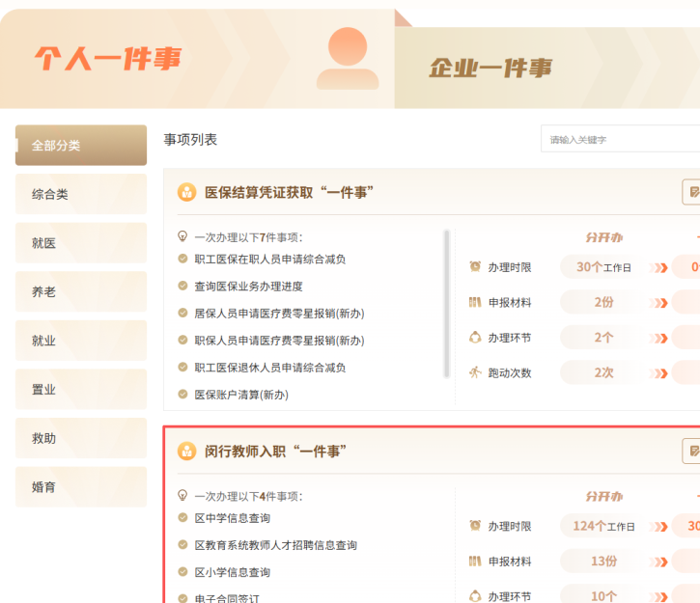This screenshot has width=700, height=603.
Task: Click the checkmark beside 区中学信息查询
Action: 182,518
